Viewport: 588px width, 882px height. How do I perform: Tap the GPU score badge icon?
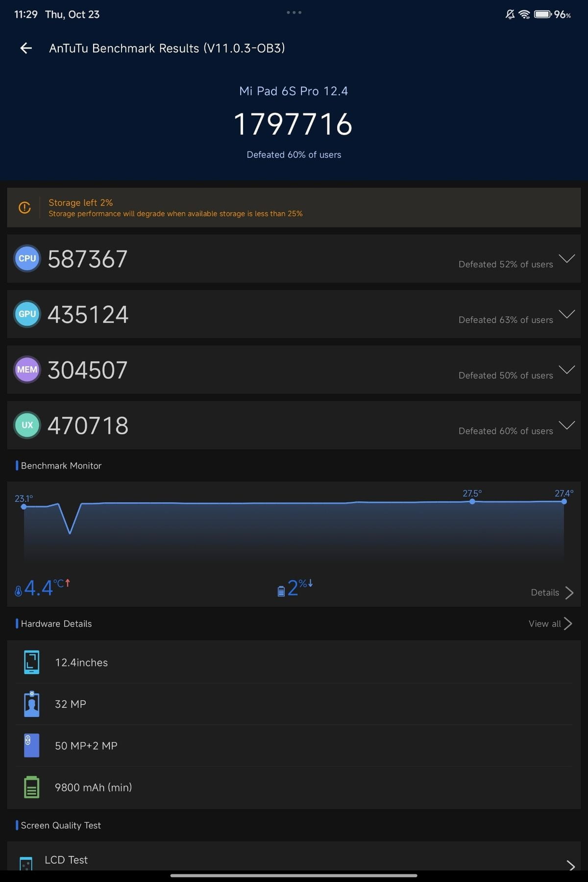pyautogui.click(x=27, y=314)
